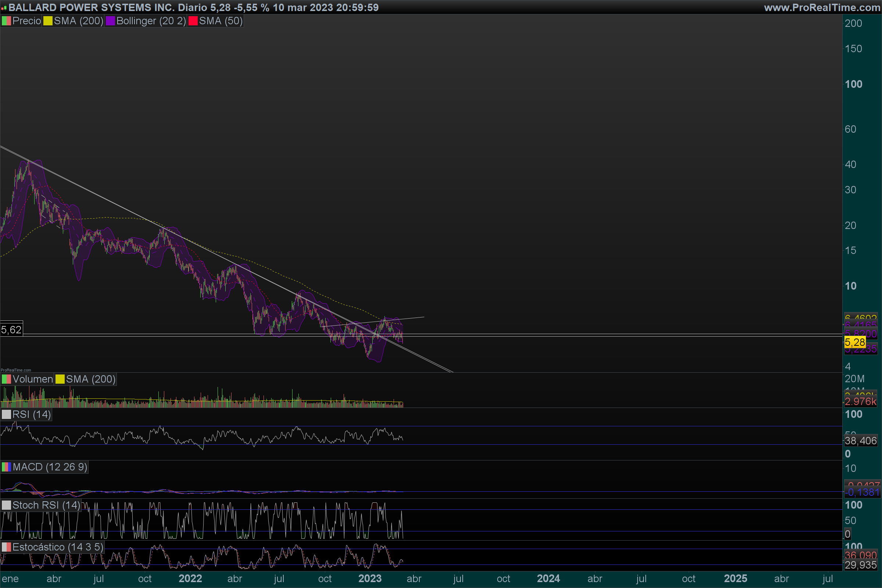Open the Estocástico (14 3 5) panel label

pyautogui.click(x=57, y=547)
